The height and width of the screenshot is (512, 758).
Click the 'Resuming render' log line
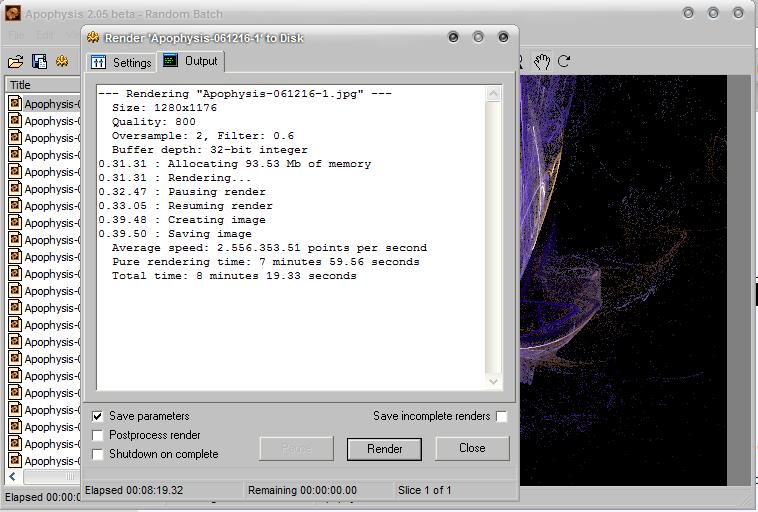186,206
